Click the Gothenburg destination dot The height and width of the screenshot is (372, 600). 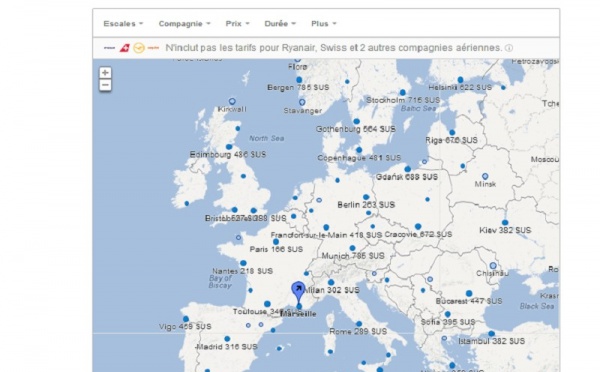(356, 121)
